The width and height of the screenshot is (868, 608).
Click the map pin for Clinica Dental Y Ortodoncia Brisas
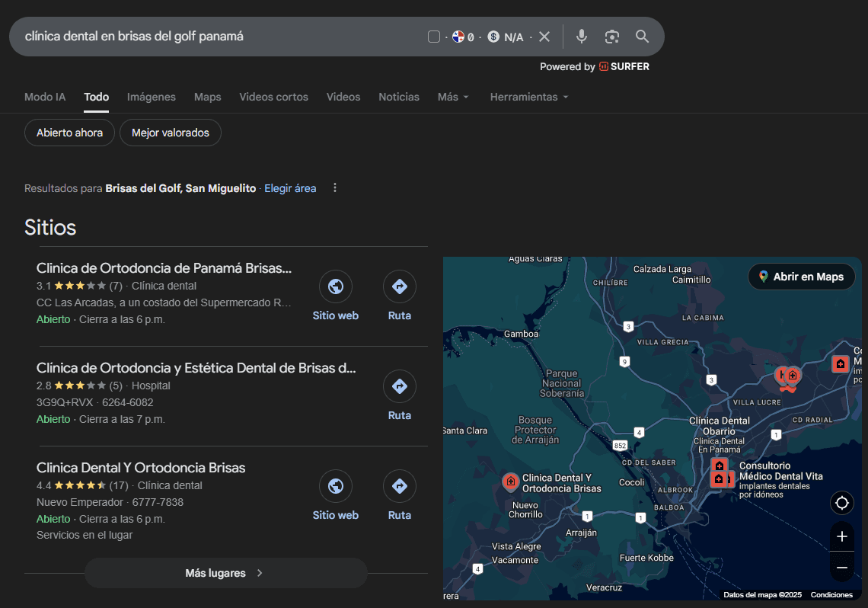[510, 482]
